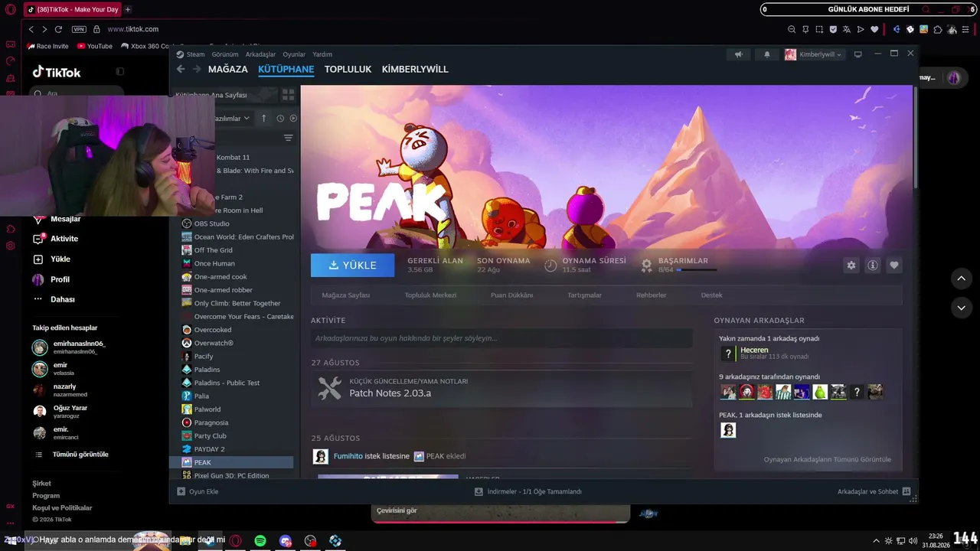Open friend Heceren's profile
This screenshot has height=551, width=980.
754,350
